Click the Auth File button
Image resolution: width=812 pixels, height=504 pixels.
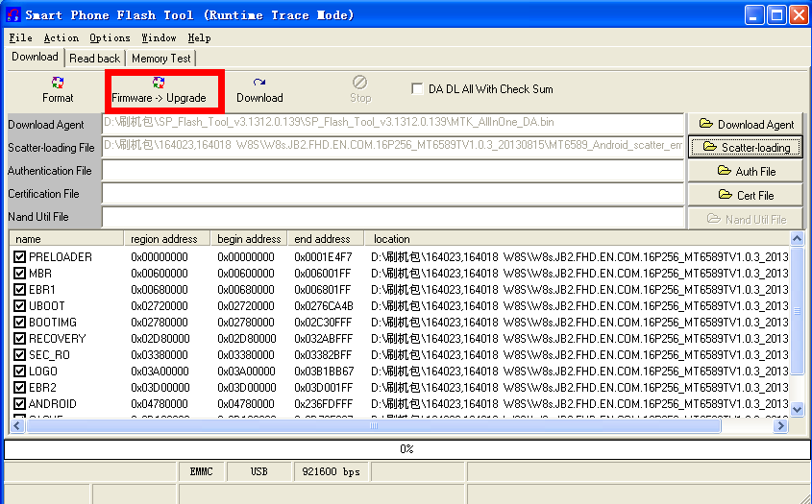point(746,171)
